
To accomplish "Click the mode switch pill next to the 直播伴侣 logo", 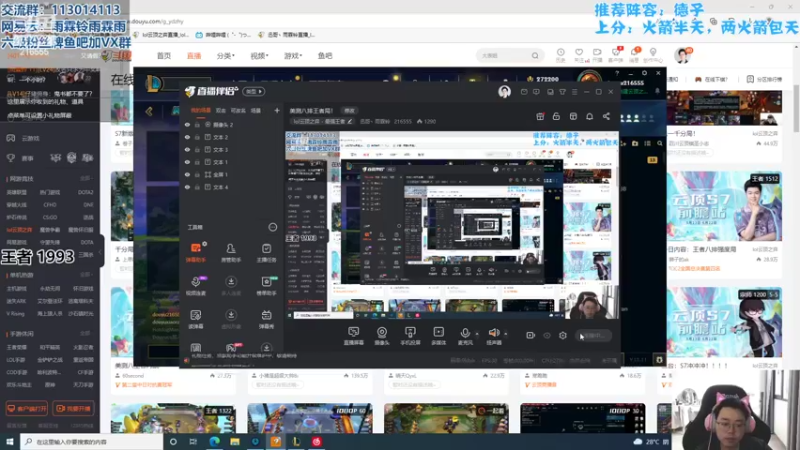I will 254,92.
